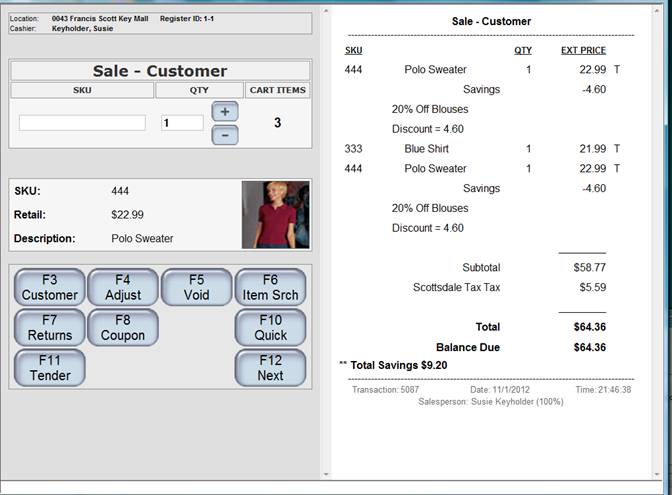Select the F7 Returns button
The width and height of the screenshot is (672, 495).
[x=50, y=327]
